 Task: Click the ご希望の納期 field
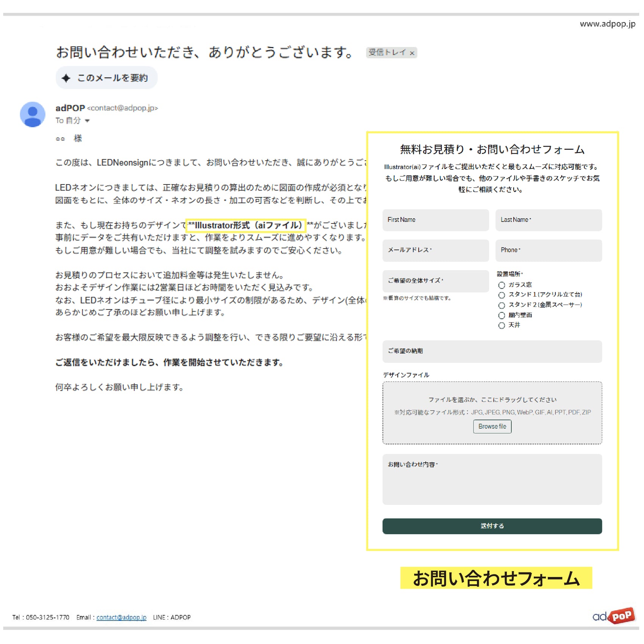click(492, 352)
